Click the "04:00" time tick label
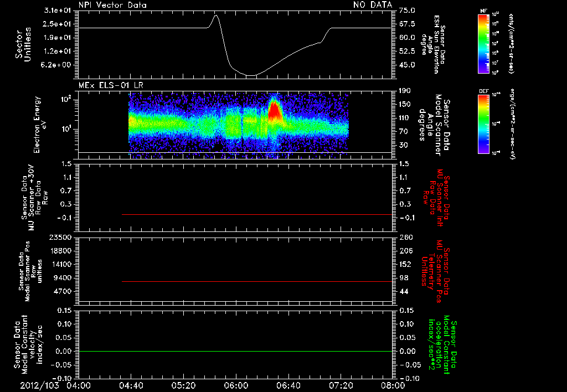 79,385
